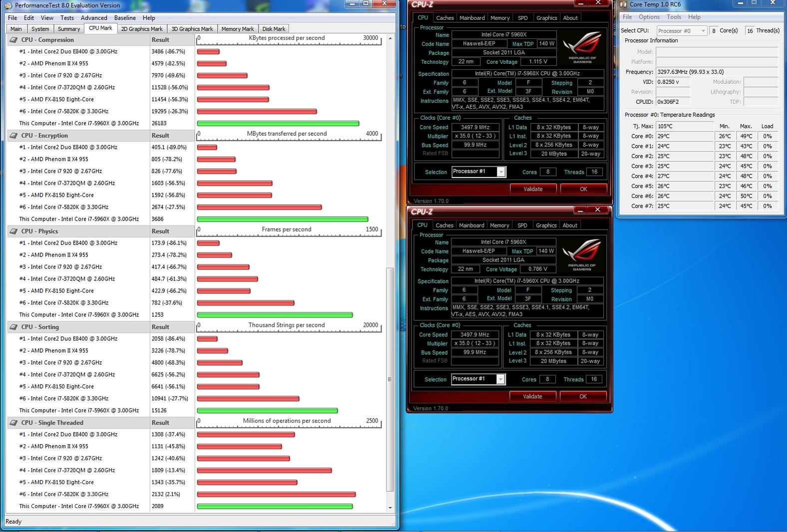Click the CPU - Sorting section icon
This screenshot has height=532, width=787.
pos(13,327)
